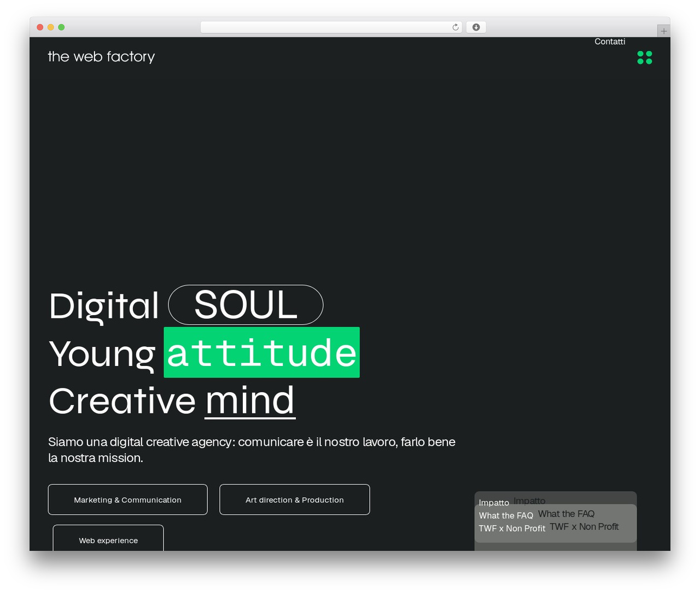The image size is (700, 593).
Task: Click the white Impatto menu entry
Action: (494, 503)
